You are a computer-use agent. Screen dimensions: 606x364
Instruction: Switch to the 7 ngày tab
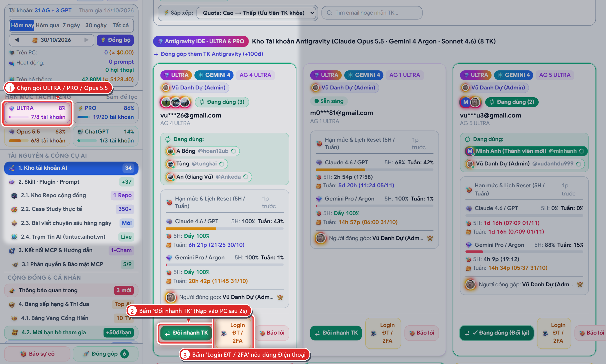coord(71,25)
